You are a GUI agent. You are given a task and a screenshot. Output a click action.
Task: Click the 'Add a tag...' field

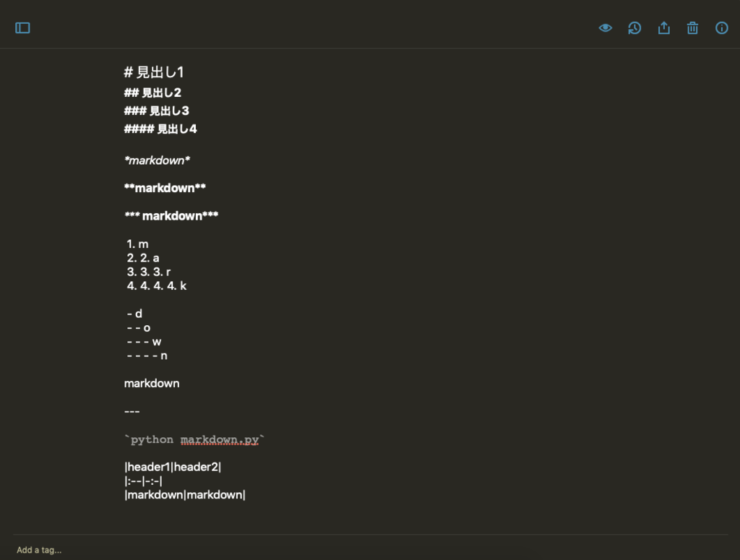tap(40, 550)
